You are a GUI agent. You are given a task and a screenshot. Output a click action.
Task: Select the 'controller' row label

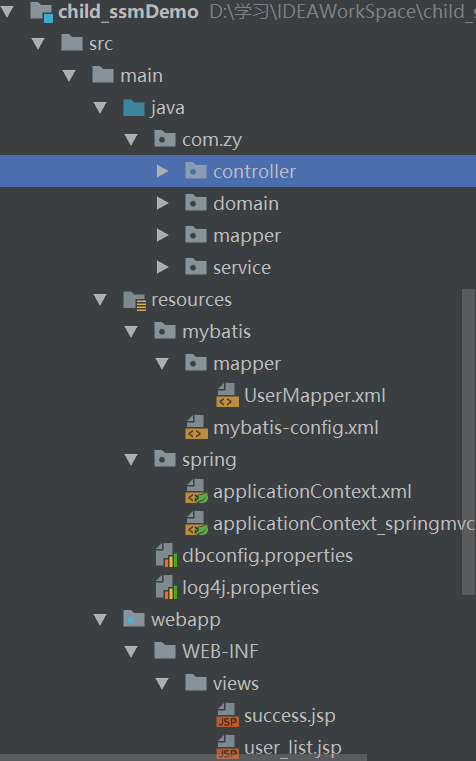click(254, 171)
